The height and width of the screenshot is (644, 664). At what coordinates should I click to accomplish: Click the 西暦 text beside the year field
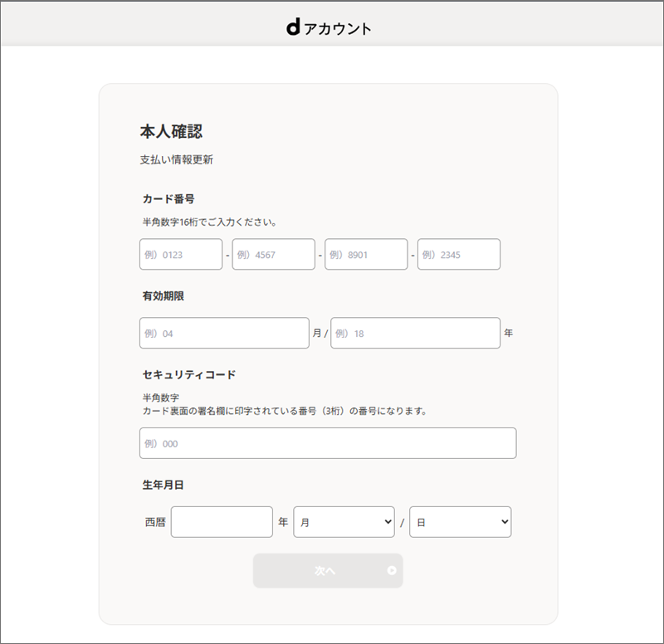click(155, 522)
